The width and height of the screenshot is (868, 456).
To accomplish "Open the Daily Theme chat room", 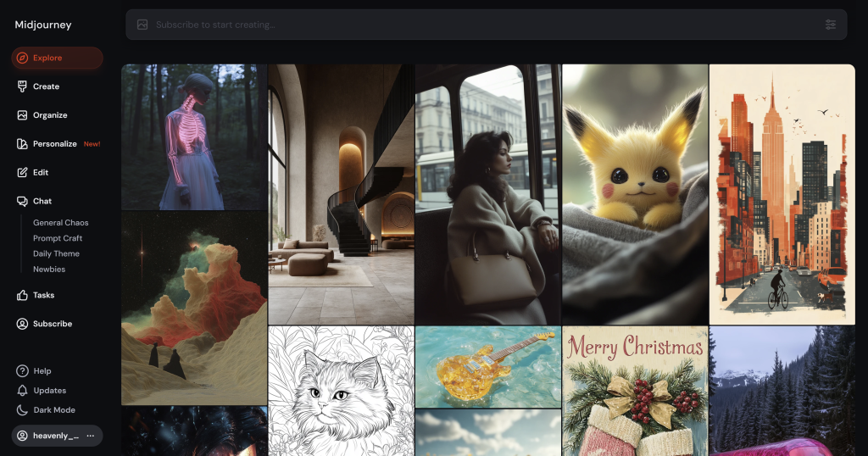I will point(57,253).
